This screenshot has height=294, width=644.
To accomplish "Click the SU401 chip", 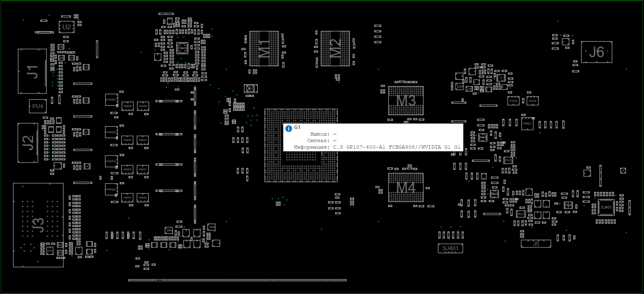I will point(606,207).
